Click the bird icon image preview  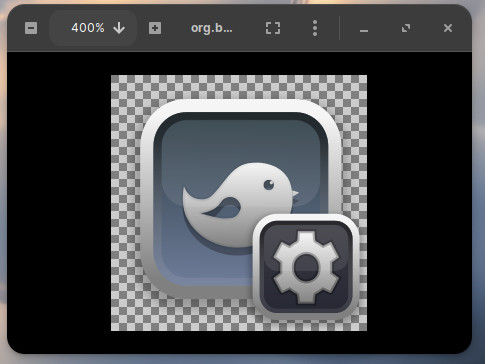239,203
